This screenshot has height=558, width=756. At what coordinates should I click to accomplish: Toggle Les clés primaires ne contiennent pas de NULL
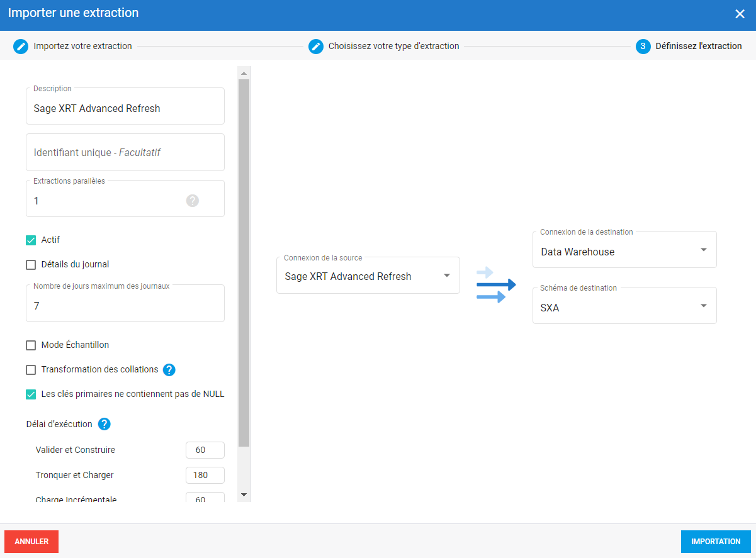31,394
